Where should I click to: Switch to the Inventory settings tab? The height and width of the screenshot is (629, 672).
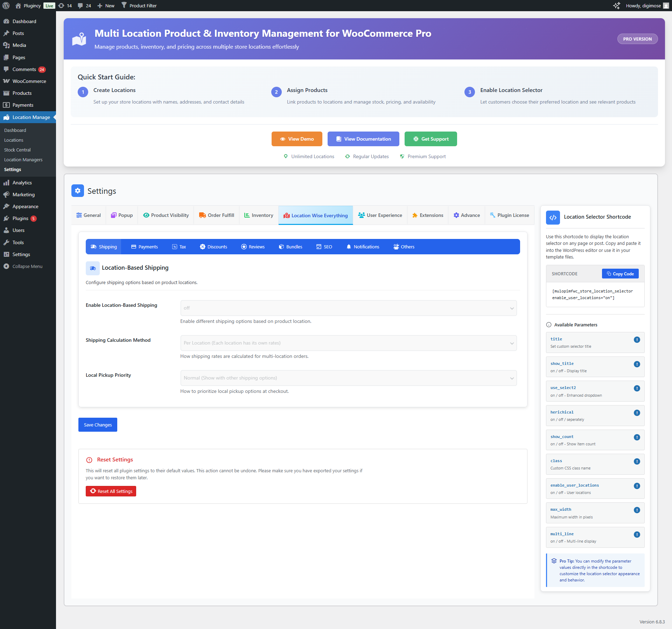click(x=259, y=215)
